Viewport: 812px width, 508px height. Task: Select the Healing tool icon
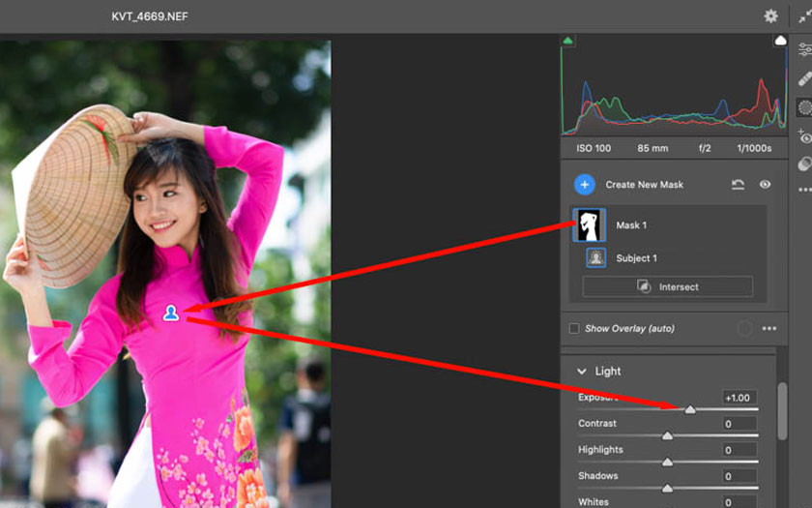click(804, 78)
